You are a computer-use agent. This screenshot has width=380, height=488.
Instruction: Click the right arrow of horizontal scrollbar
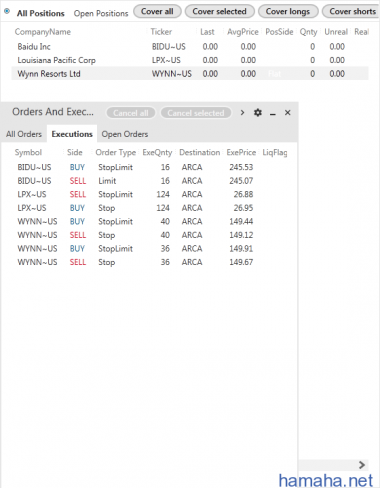coord(362,465)
